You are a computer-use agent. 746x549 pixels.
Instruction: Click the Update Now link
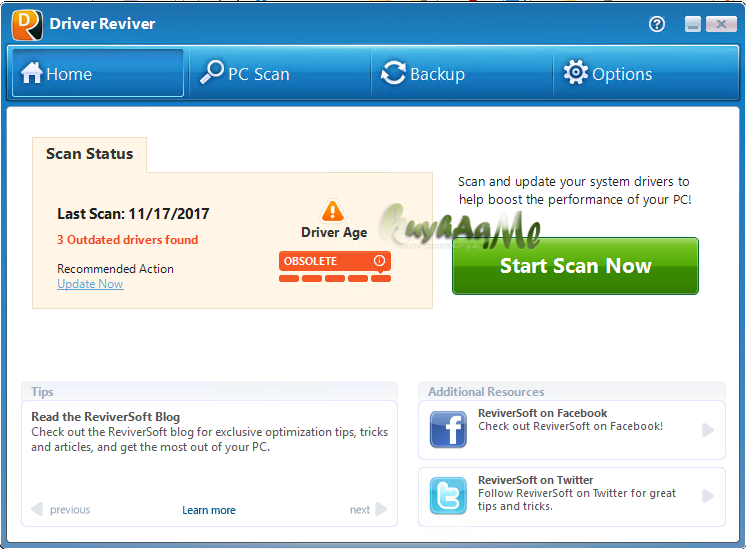pos(90,284)
